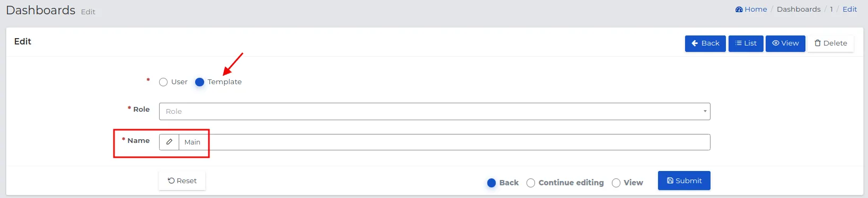Image resolution: width=868 pixels, height=198 pixels.
Task: Select the User radio option
Action: tap(163, 82)
